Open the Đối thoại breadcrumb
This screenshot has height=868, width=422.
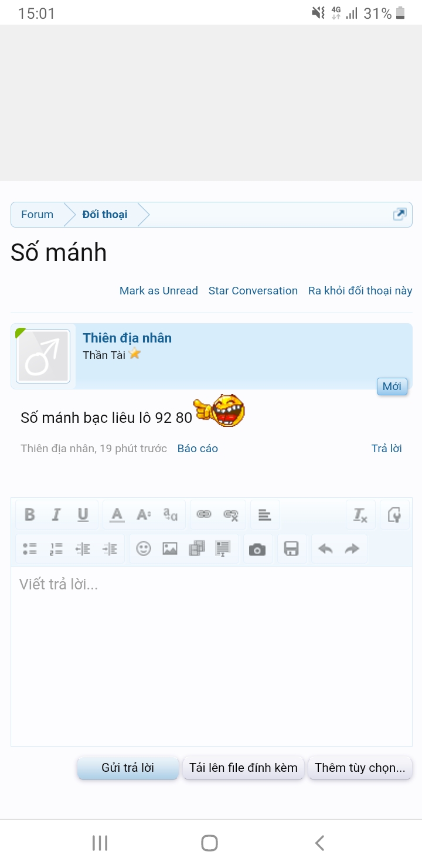(x=105, y=215)
